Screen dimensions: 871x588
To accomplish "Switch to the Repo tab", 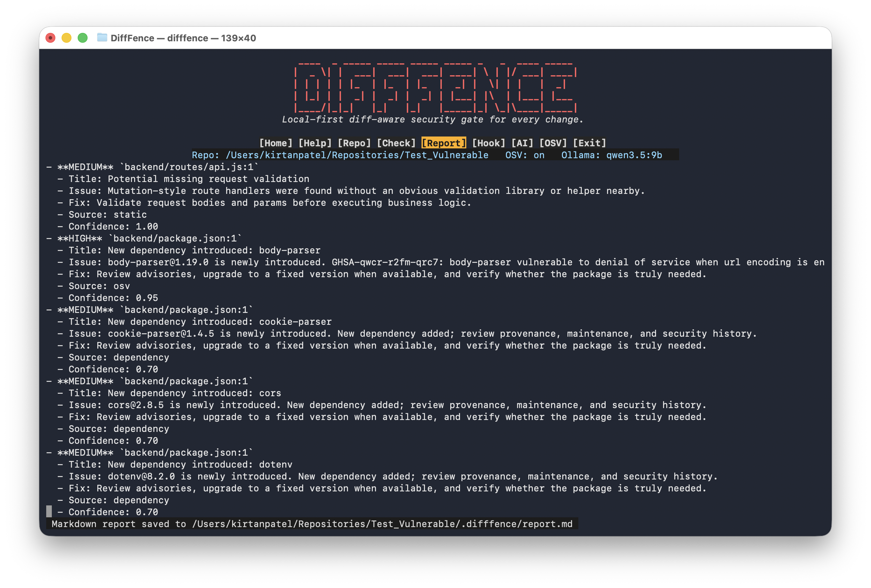I will 354,143.
